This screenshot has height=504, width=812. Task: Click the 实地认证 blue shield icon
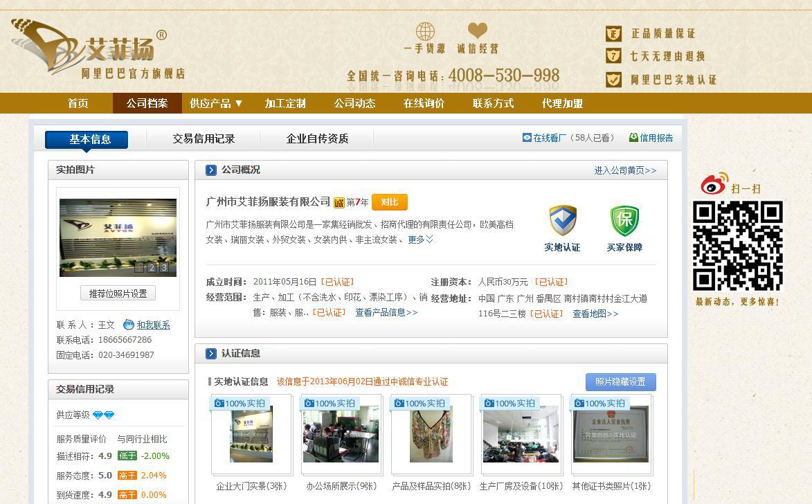(x=562, y=221)
